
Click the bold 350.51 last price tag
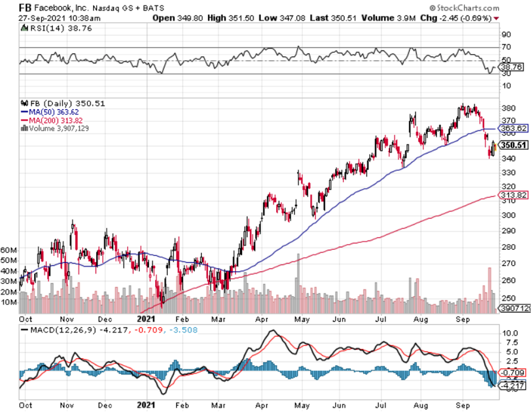513,146
